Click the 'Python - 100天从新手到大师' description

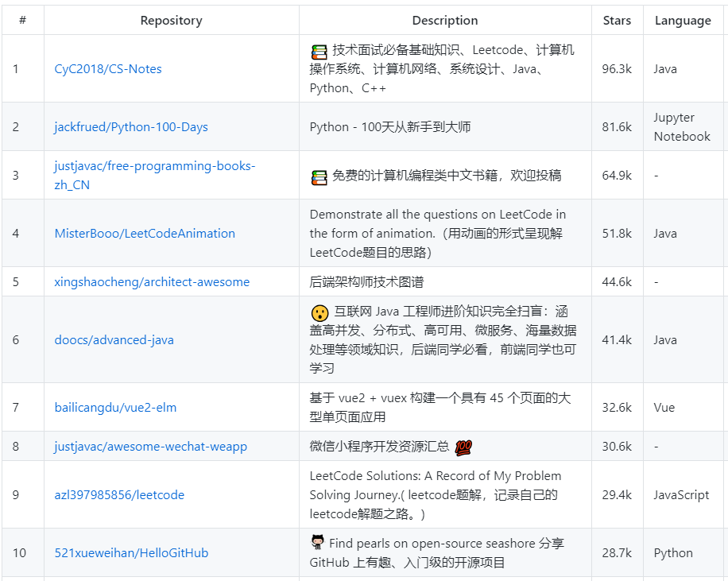click(390, 127)
